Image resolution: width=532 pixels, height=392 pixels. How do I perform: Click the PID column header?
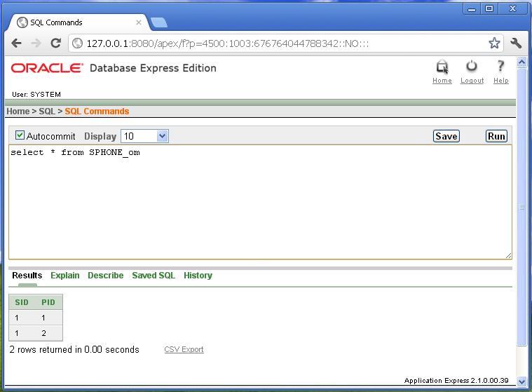48,302
